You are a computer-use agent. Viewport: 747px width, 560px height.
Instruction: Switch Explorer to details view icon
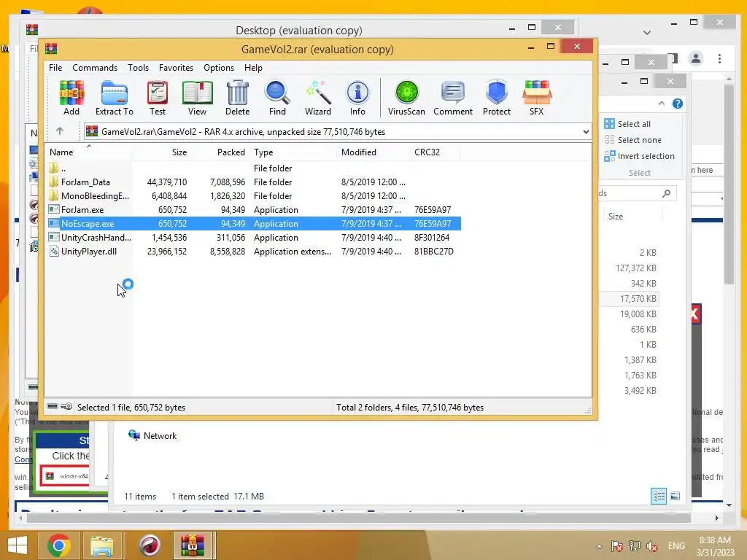[x=659, y=496]
